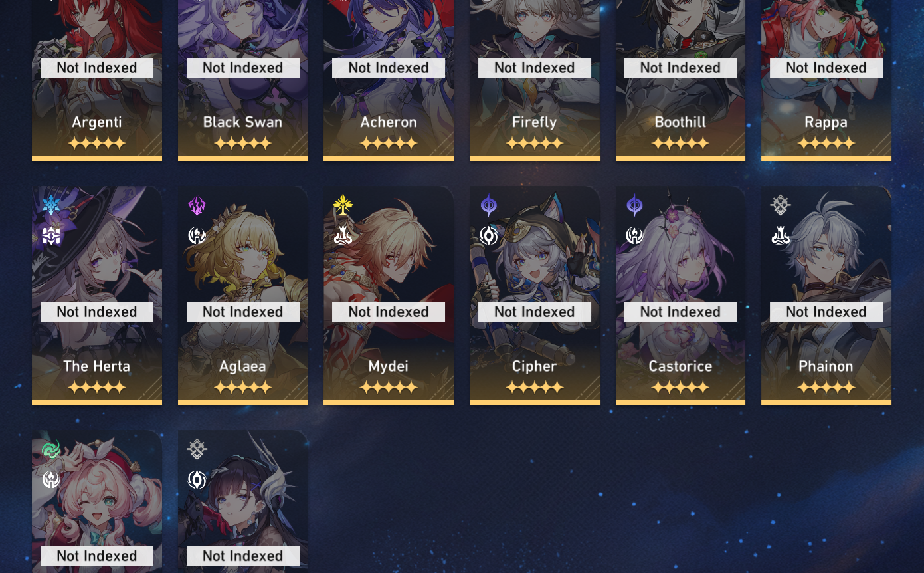The image size is (924, 573).
Task: Click the Wind element icon on the pink-haired character card
Action: coord(51,449)
